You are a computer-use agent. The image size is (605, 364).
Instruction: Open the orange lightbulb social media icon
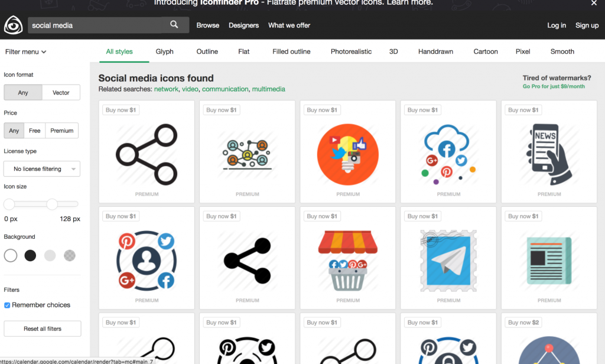[x=347, y=154]
